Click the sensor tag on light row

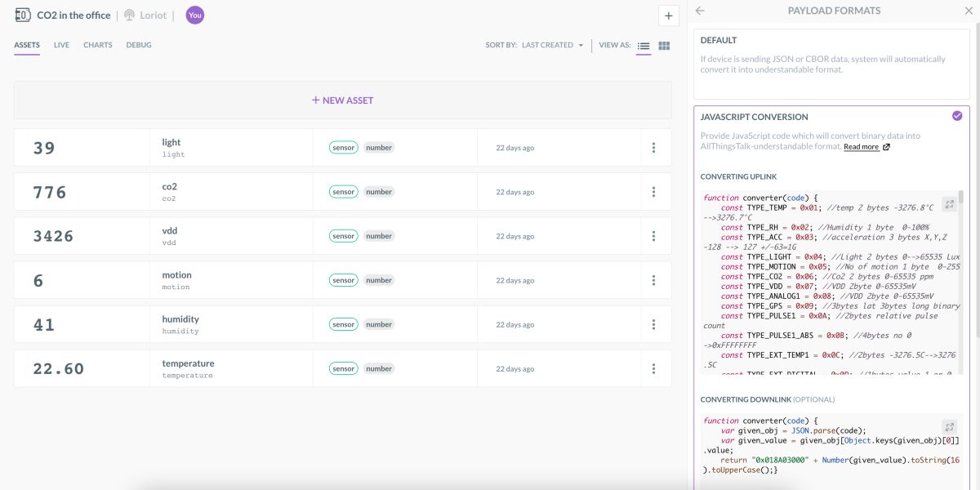click(x=343, y=148)
